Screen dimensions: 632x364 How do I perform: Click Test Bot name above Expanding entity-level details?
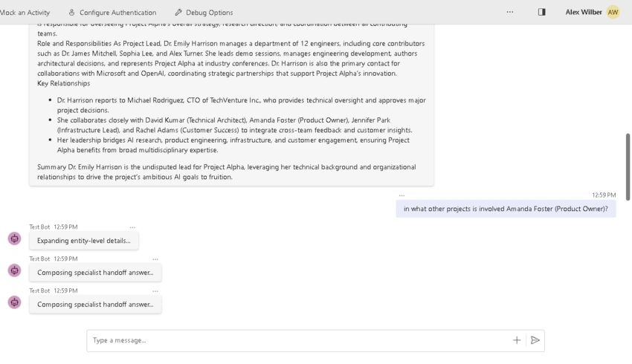click(39, 227)
